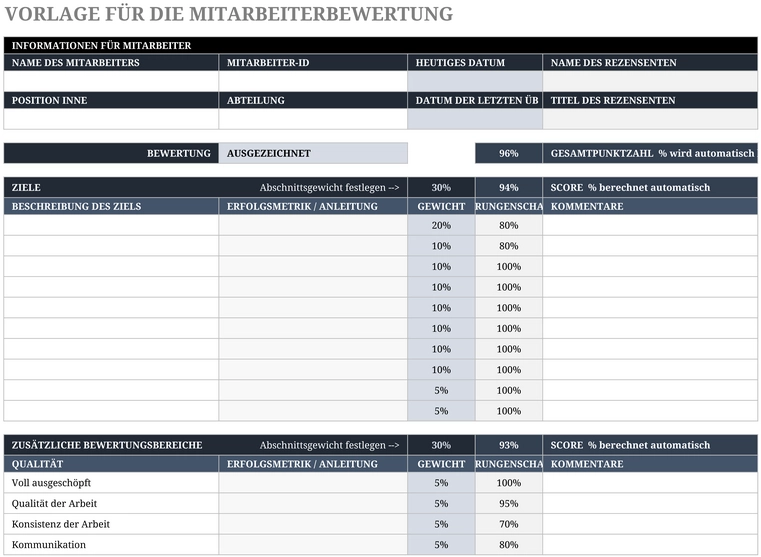Screen dimensions: 761x557
Task: Click the field under 'Titel des Rezensenten'
Action: click(x=650, y=119)
